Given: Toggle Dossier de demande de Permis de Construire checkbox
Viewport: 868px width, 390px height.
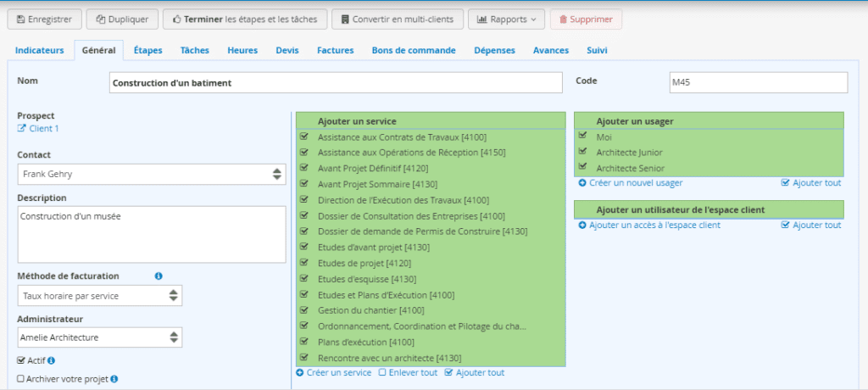Looking at the screenshot, I should pos(303,231).
